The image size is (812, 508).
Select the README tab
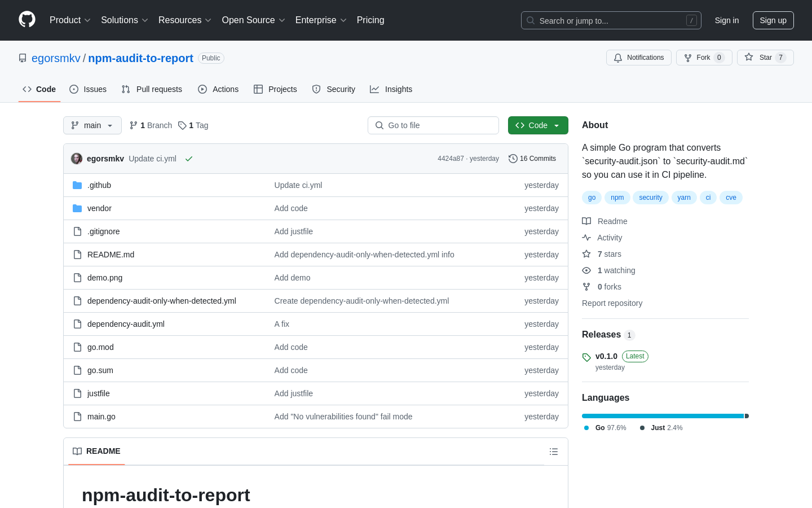tap(96, 451)
